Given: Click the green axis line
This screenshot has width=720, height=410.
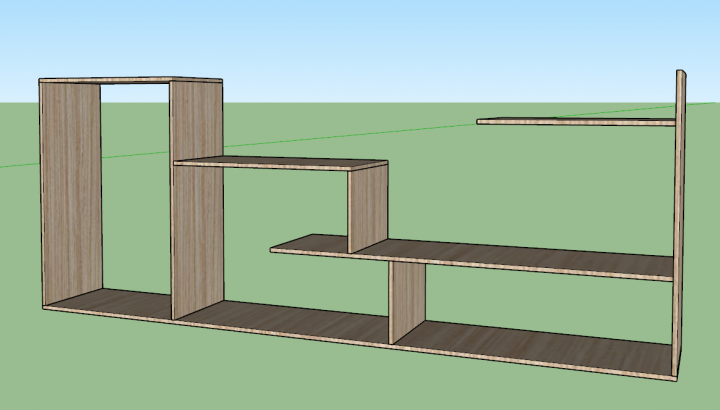Looking at the screenshot, I should (349, 135).
